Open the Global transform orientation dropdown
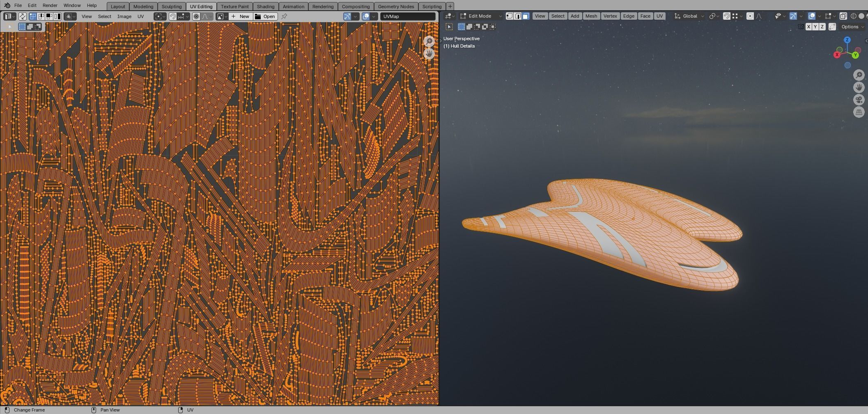The width and height of the screenshot is (868, 414). (690, 16)
